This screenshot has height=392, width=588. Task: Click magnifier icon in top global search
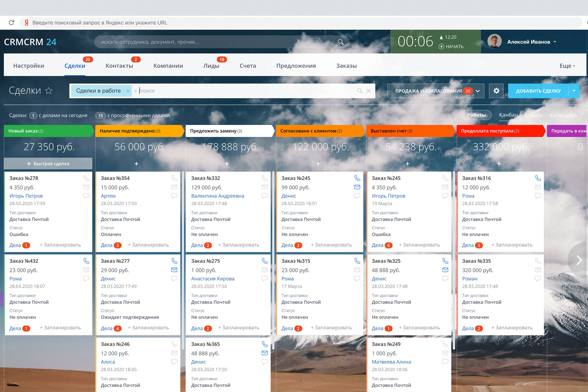341,42
